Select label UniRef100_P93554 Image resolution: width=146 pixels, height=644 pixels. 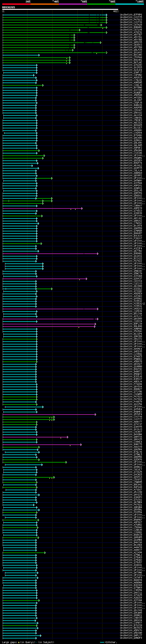tap(131, 512)
